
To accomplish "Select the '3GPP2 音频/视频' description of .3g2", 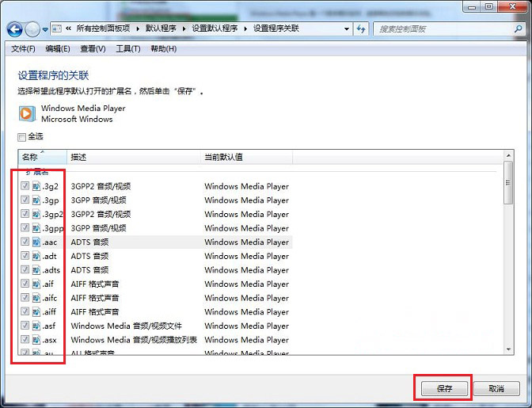I will [x=101, y=186].
